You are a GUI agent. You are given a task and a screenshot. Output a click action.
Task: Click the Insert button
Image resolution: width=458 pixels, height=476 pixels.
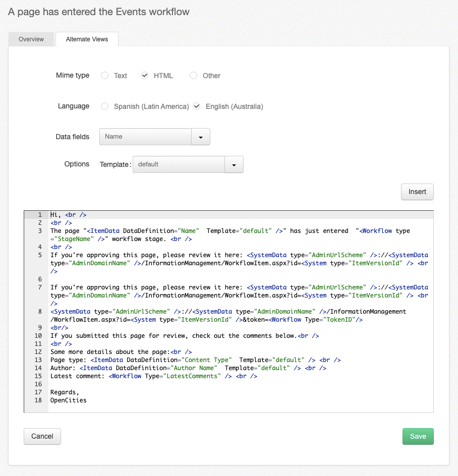tap(417, 192)
